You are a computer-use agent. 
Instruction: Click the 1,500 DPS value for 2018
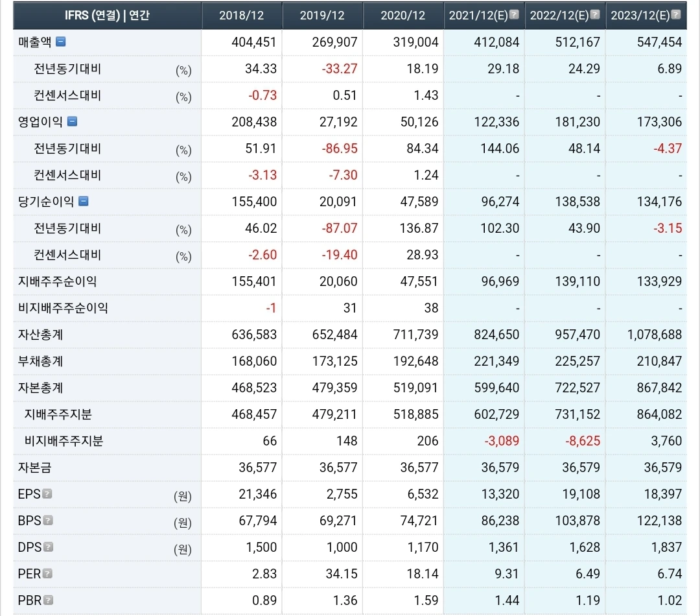(261, 547)
